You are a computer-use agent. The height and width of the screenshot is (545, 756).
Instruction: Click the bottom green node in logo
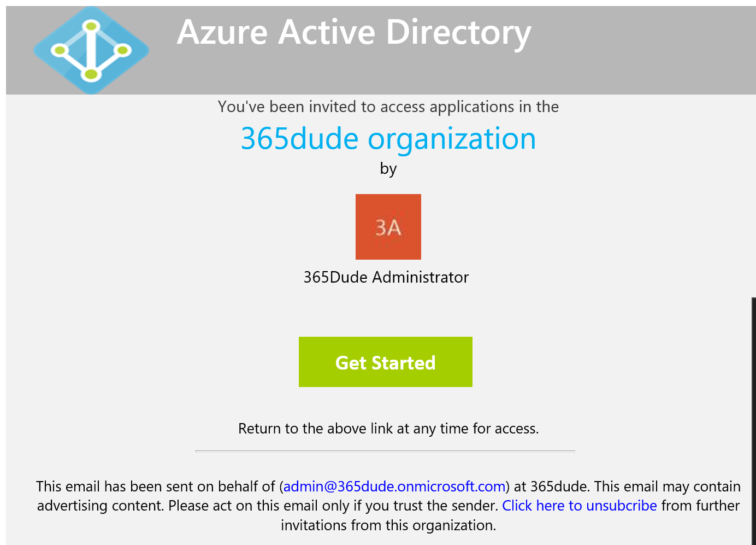[91, 75]
